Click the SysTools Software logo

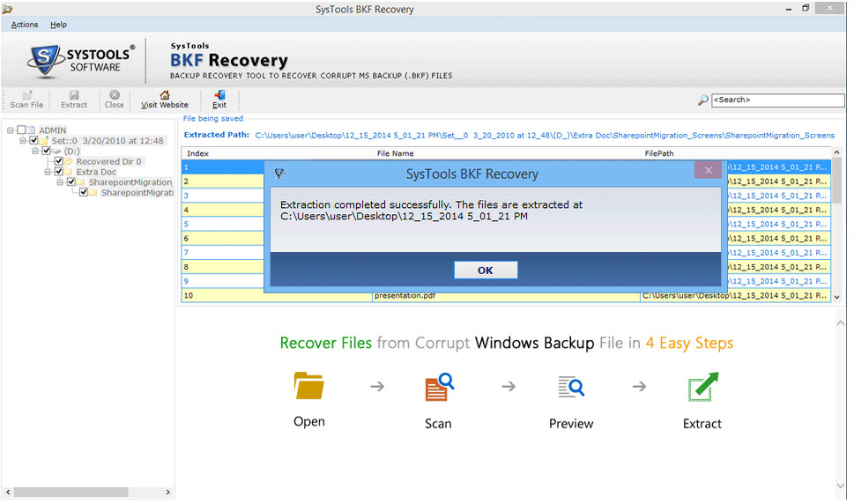80,60
